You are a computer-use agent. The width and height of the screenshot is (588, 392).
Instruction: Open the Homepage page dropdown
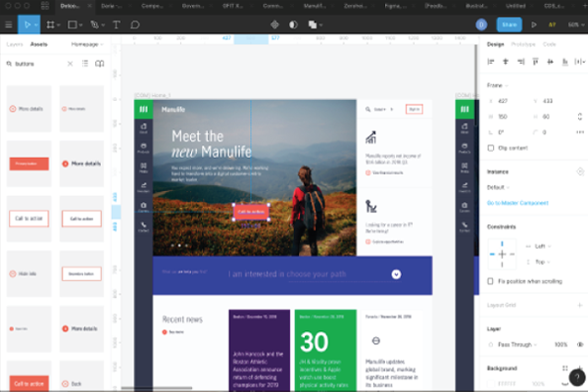[87, 44]
